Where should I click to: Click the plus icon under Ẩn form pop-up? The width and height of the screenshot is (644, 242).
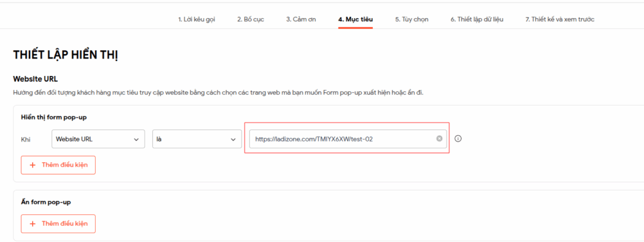[33, 224]
